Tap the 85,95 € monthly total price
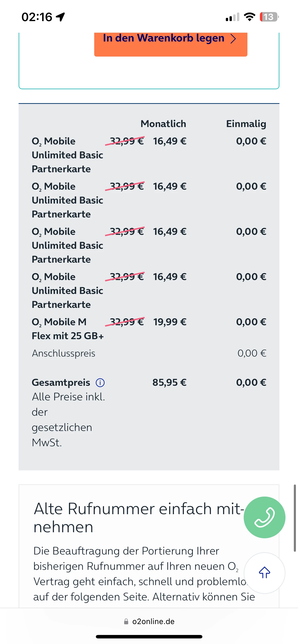 [169, 383]
